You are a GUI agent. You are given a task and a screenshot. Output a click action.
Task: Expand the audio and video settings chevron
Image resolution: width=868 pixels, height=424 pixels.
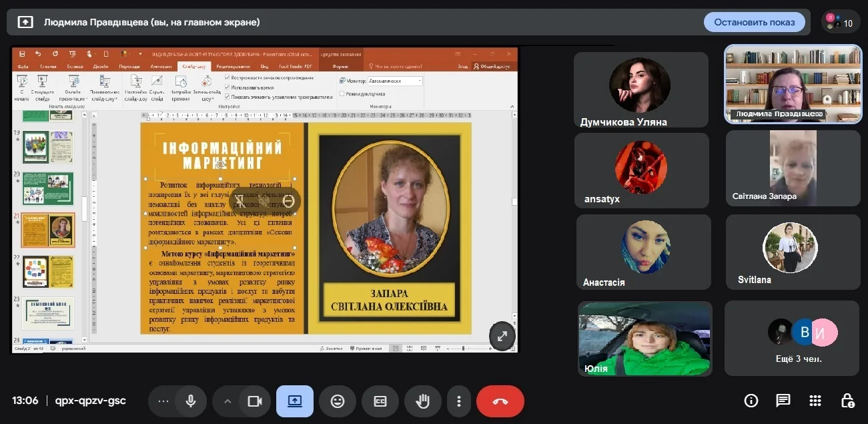[228, 401]
